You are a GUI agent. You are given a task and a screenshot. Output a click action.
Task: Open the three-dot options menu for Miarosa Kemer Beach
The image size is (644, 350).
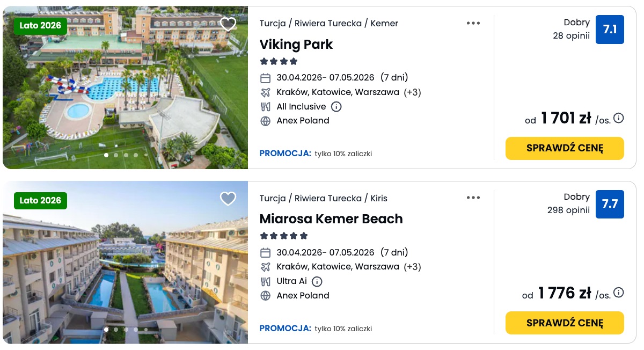click(x=473, y=198)
